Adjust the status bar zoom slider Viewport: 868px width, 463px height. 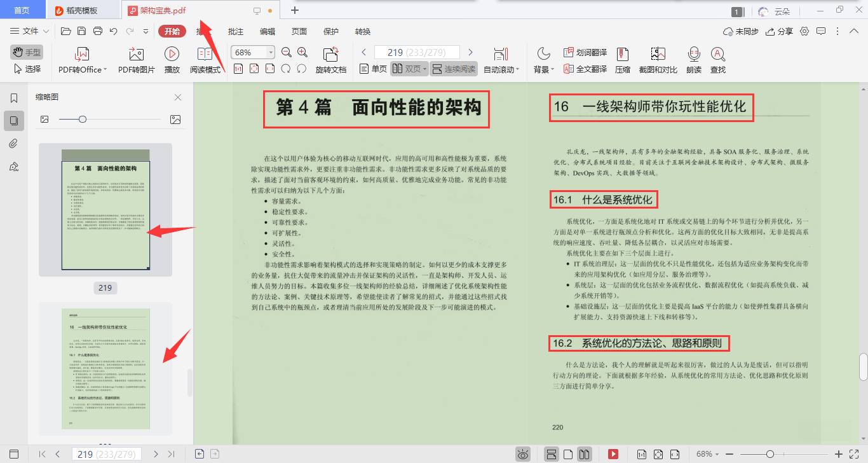[770, 454]
